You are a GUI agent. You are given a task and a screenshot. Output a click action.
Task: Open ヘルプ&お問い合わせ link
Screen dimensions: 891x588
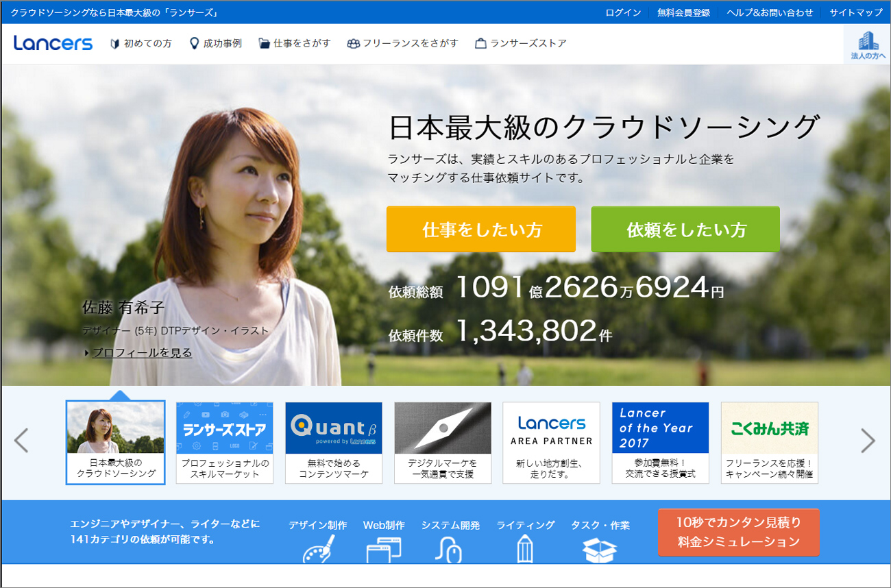(770, 12)
